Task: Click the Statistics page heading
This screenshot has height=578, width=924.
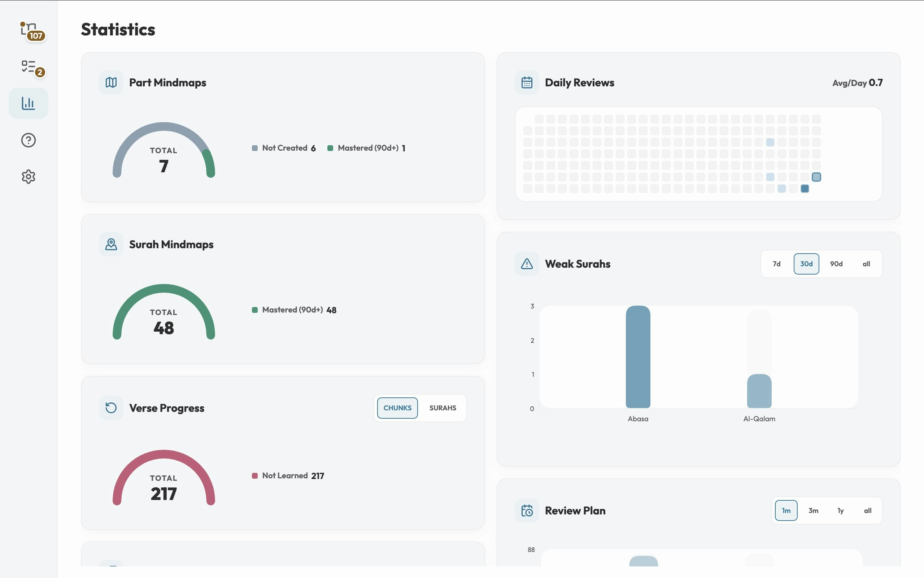Action: point(118,29)
